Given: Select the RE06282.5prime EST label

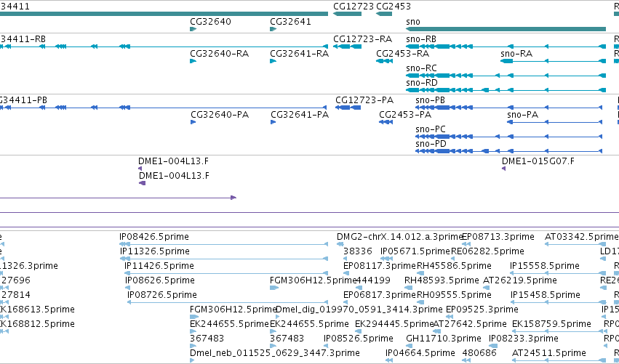Looking at the screenshot, I should (487, 251).
